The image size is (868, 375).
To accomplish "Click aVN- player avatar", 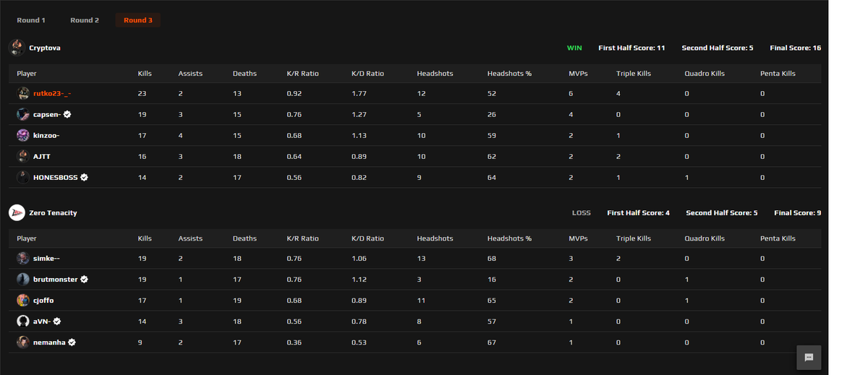I will coord(23,321).
